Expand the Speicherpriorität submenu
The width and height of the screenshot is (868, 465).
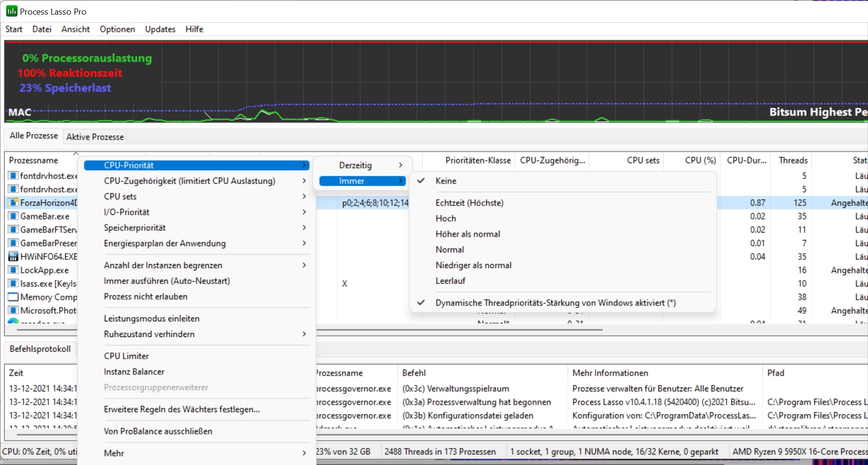[x=197, y=228]
